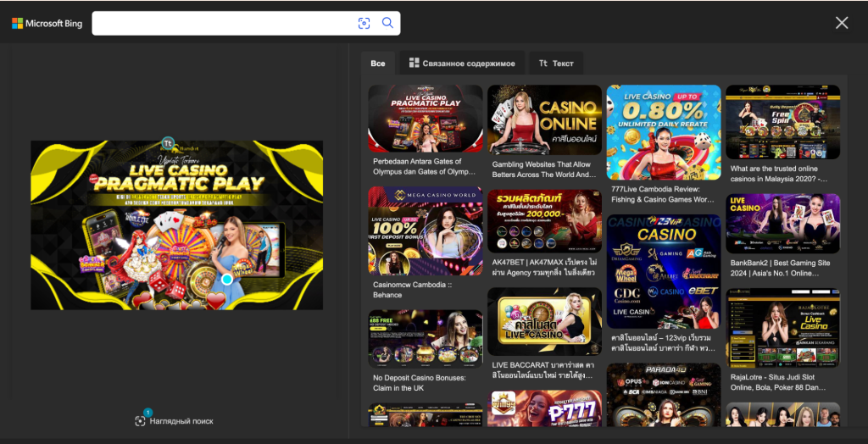The image size is (868, 444).
Task: Open the 'Текст' tab
Action: [556, 63]
